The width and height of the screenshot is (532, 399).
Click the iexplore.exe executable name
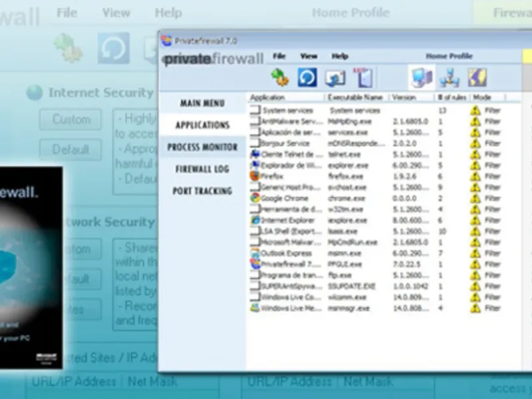pyautogui.click(x=347, y=220)
